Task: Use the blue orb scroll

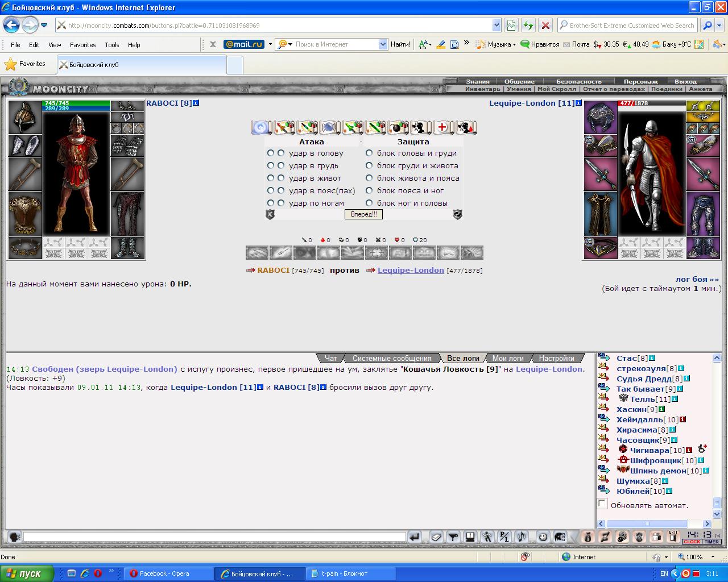Action: pyautogui.click(x=329, y=127)
